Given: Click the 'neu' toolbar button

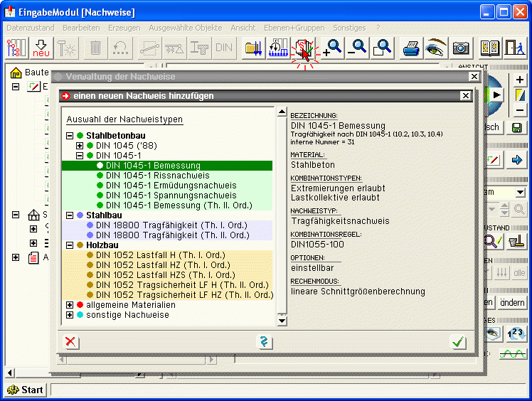Looking at the screenshot, I should 41,48.
